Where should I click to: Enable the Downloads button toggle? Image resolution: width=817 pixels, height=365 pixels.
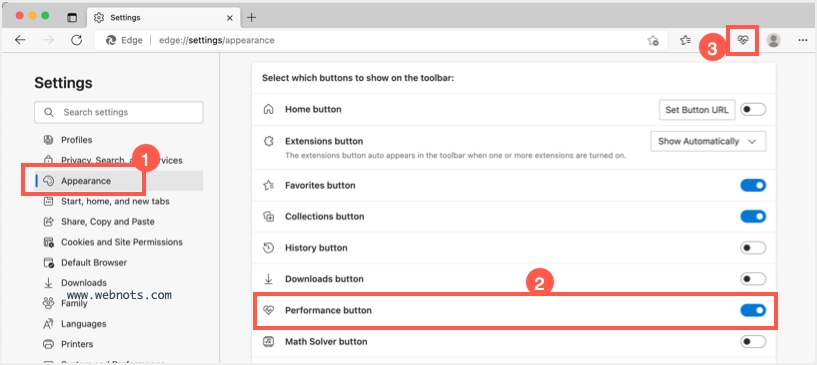pos(753,279)
